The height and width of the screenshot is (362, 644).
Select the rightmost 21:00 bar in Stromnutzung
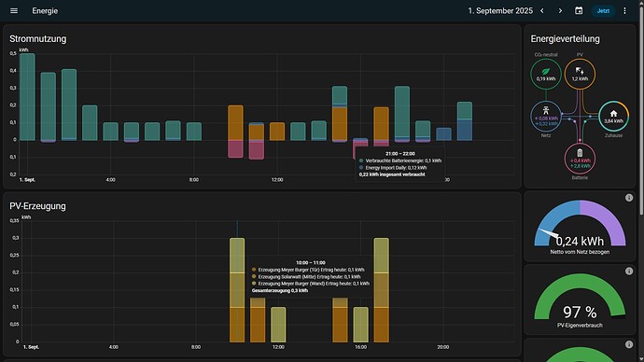pyautogui.click(x=465, y=121)
